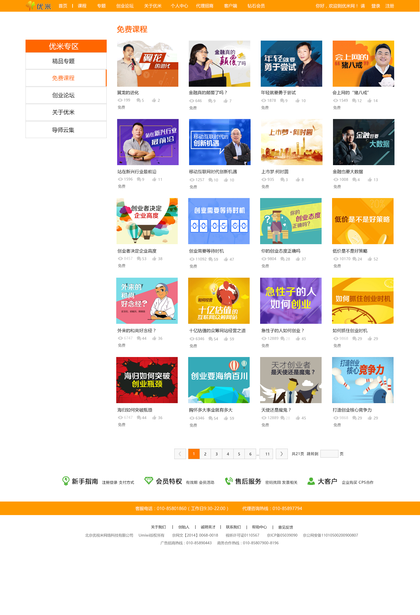Click the 售后服务 phone icon
The width and height of the screenshot is (420, 615).
228,481
